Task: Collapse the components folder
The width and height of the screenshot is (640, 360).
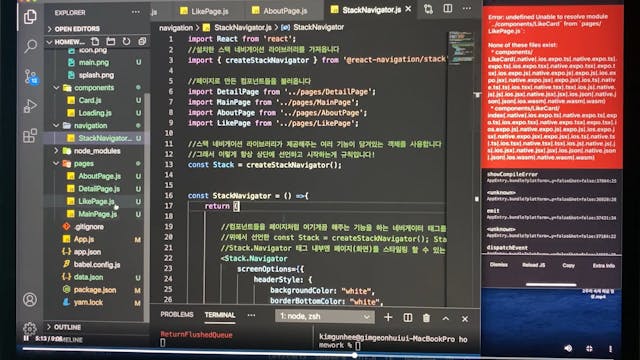Action: click(x=56, y=88)
